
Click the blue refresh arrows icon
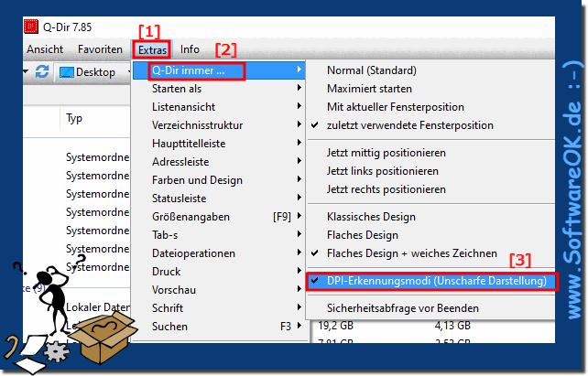click(42, 71)
